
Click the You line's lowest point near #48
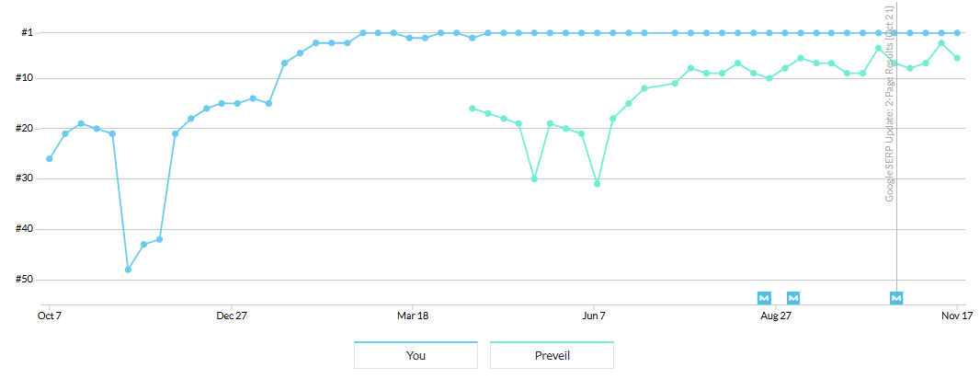128,270
